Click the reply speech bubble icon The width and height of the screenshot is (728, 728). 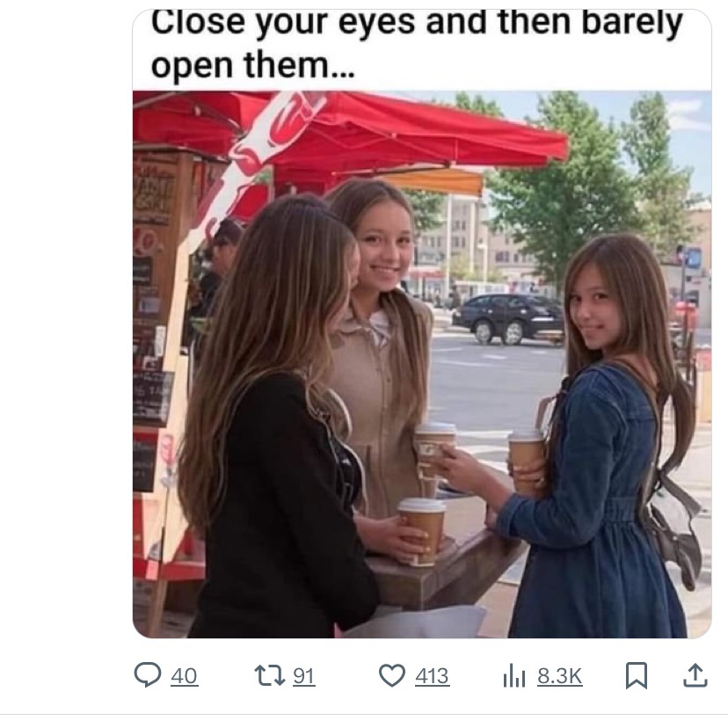click(x=148, y=675)
